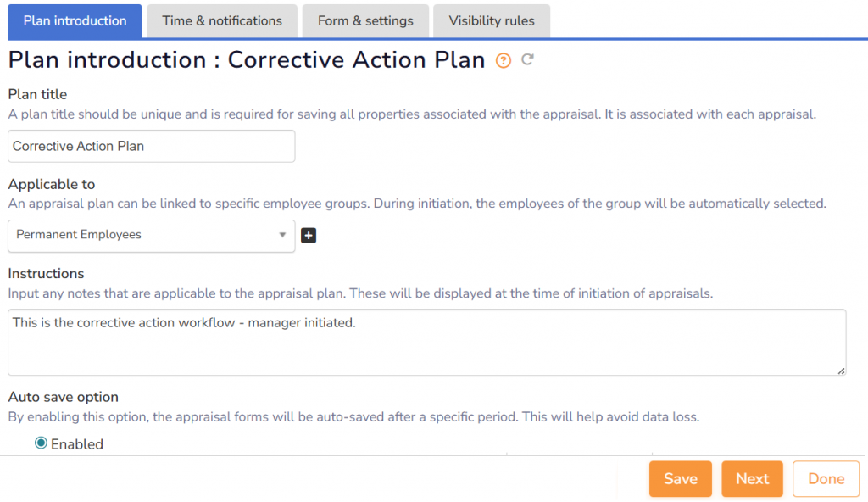
Task: Click the 'Enabled' option label text
Action: (77, 443)
